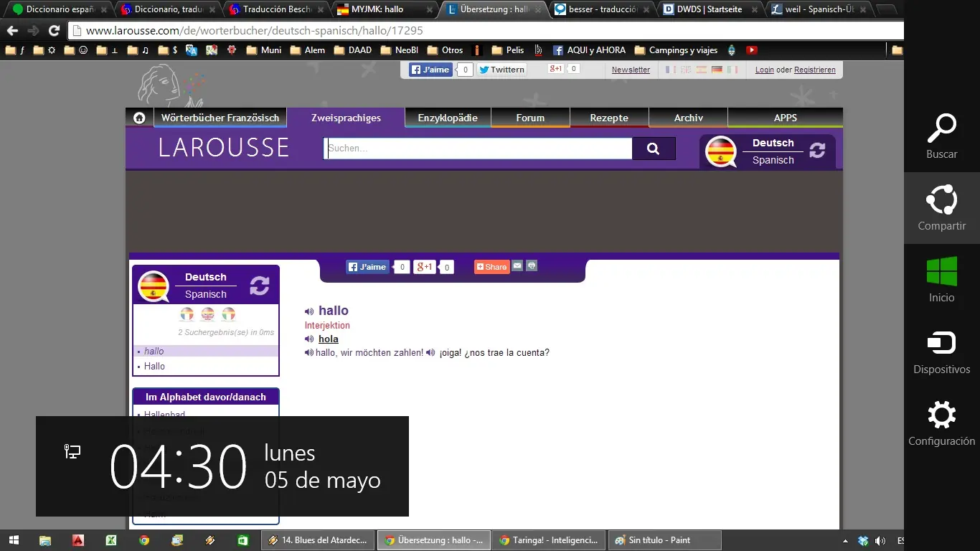Click the Facebook J'aime button in the purple bar

[367, 267]
